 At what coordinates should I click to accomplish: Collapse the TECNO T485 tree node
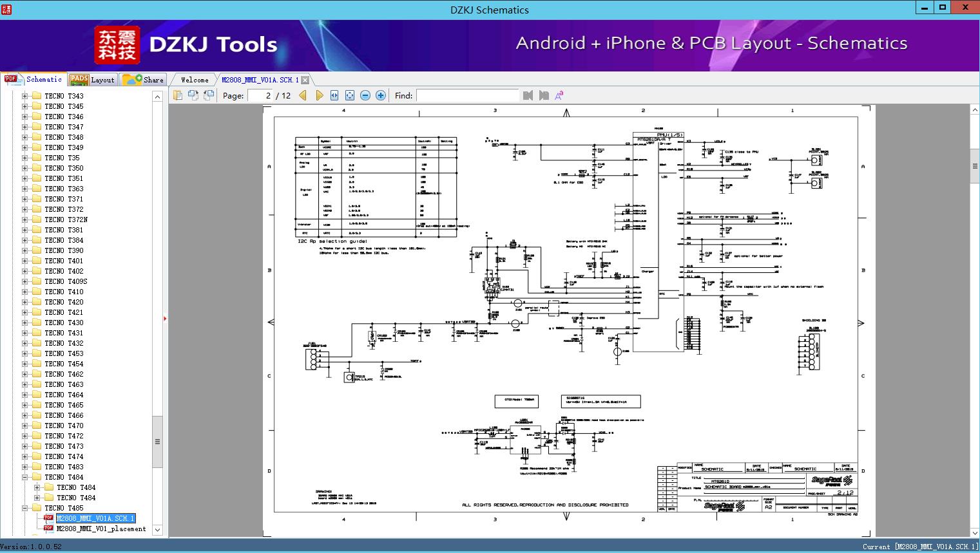(x=25, y=508)
